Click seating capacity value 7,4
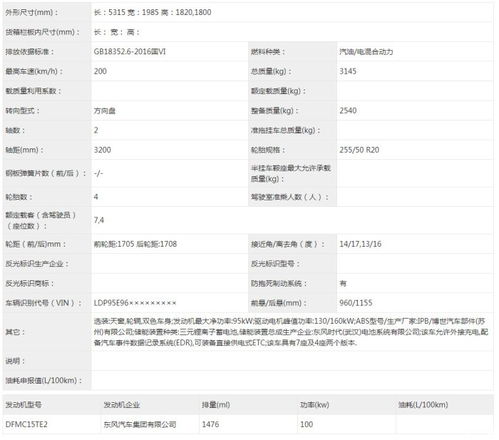The image size is (499, 440). [99, 220]
